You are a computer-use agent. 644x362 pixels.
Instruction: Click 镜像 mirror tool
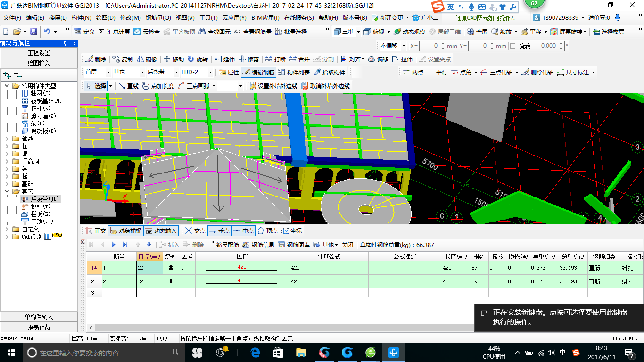(147, 59)
